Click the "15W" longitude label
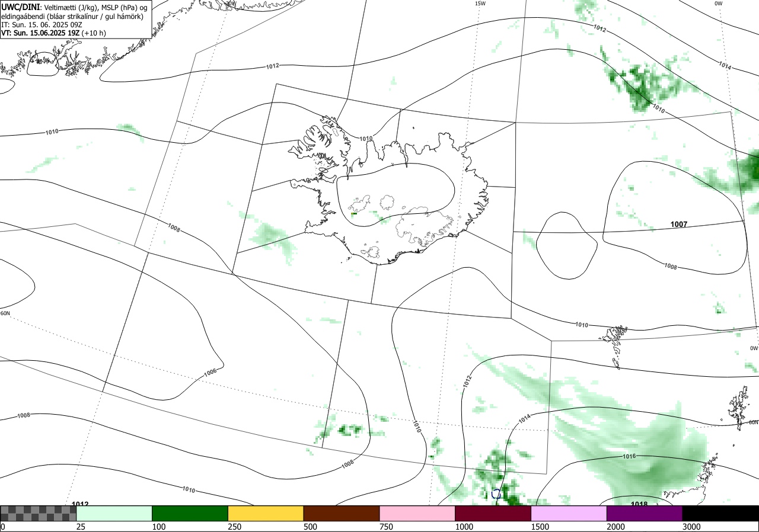 coord(480,4)
